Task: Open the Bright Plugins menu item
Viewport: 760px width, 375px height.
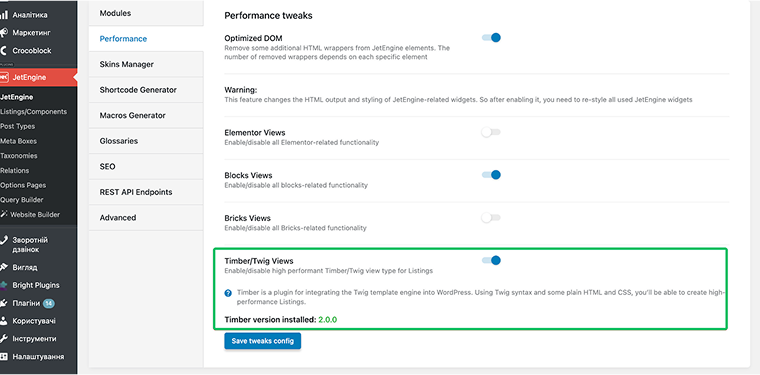Action: (x=38, y=285)
